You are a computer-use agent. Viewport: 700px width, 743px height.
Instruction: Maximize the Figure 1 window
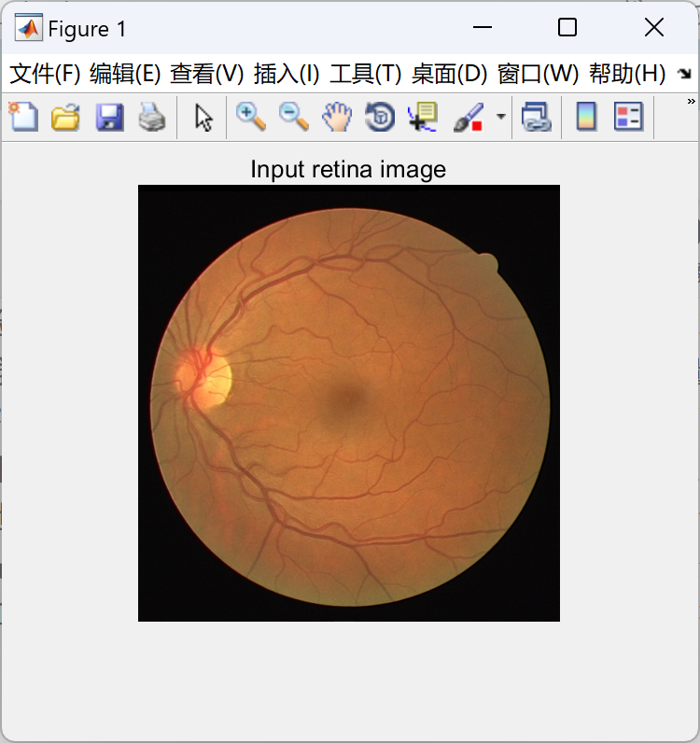click(567, 27)
